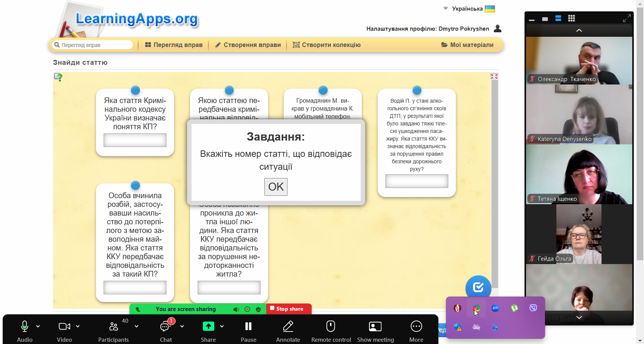This screenshot has height=344, width=644.
Task: Switch video panel to grid view
Action: (572, 18)
